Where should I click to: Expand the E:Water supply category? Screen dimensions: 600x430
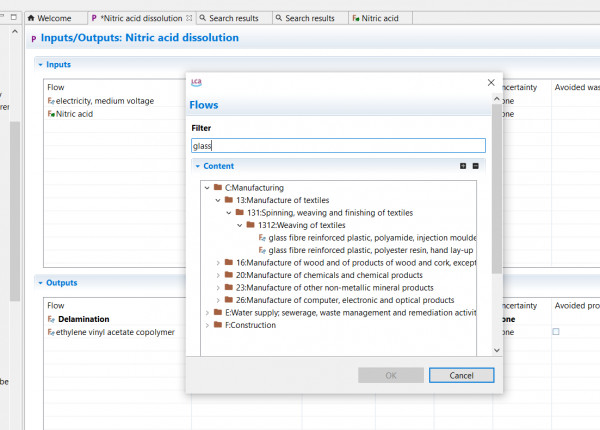tap(207, 312)
